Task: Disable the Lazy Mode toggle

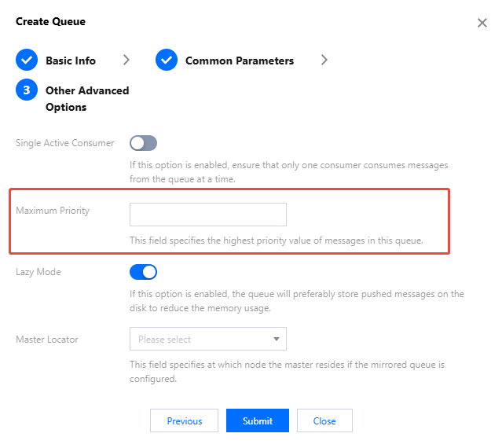Action: click(144, 272)
